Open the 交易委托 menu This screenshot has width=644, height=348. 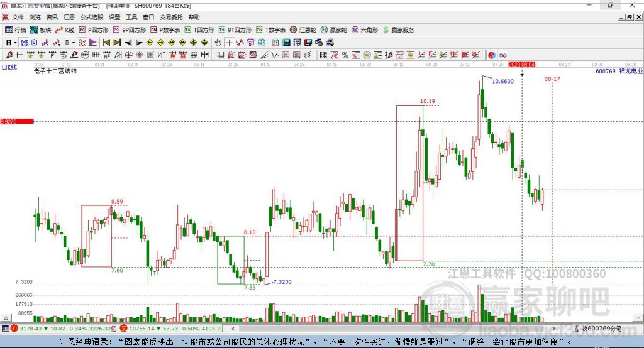pyautogui.click(x=171, y=17)
